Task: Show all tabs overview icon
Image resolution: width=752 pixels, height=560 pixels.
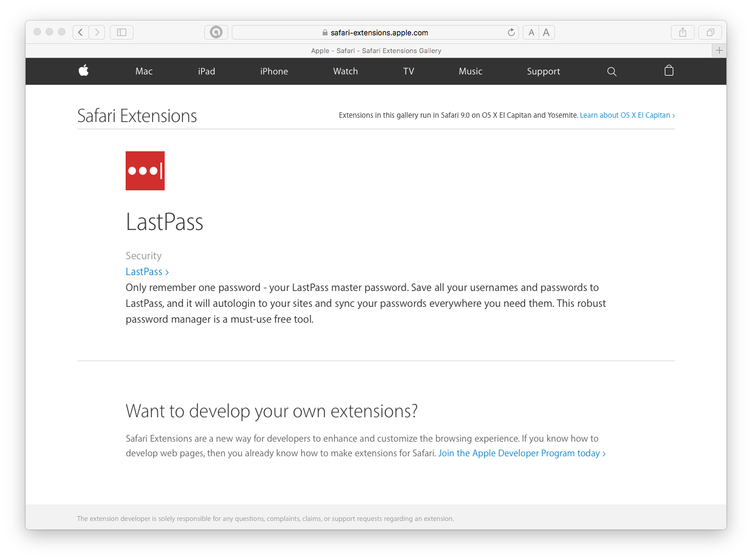Action: click(x=710, y=32)
